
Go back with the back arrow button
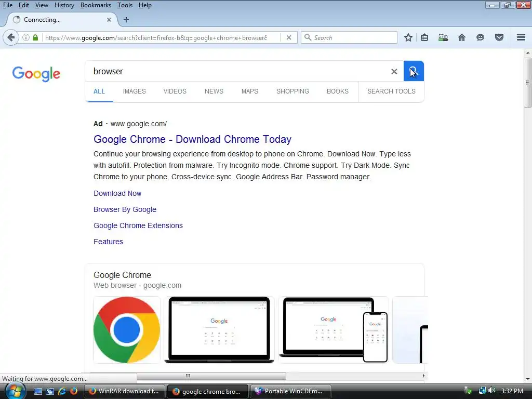[x=11, y=37]
